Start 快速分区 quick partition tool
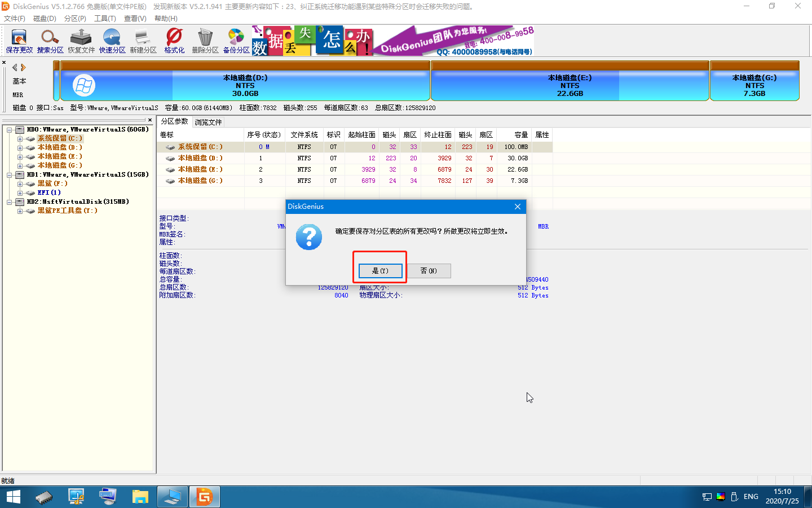Screen dimensions: 812x508 pyautogui.click(x=112, y=41)
